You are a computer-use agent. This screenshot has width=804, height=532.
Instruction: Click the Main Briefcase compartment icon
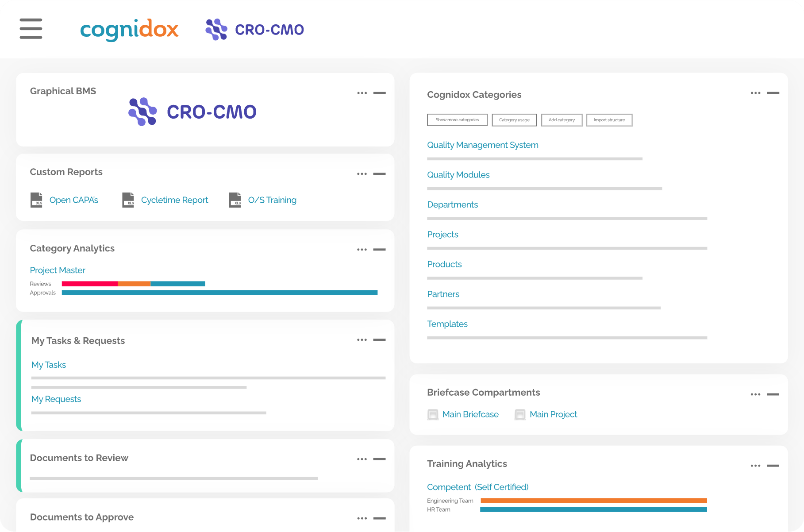pos(432,415)
